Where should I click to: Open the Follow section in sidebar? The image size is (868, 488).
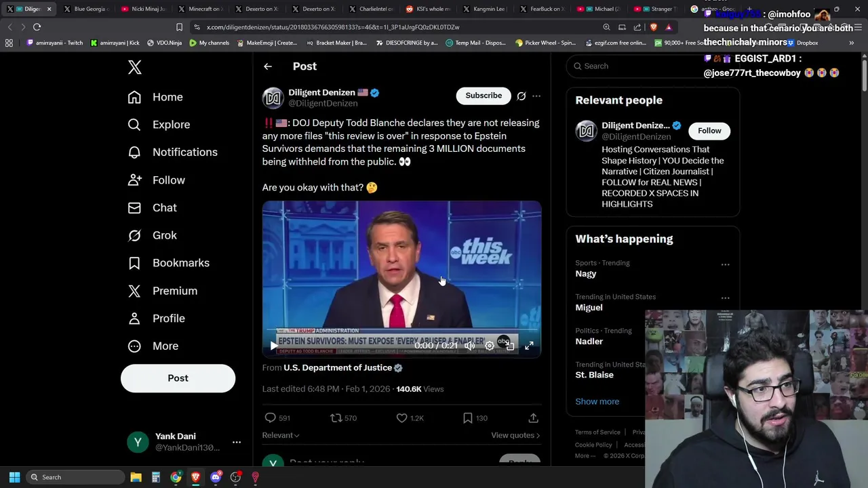click(x=157, y=180)
